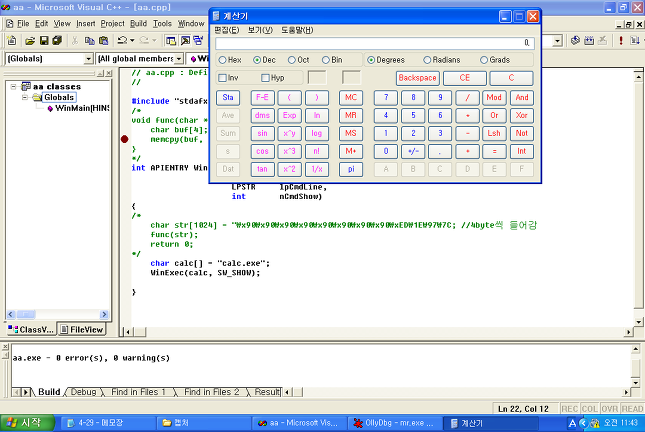Click the calculator MC memory clear button
This screenshot has width=645, height=432.
click(x=351, y=98)
